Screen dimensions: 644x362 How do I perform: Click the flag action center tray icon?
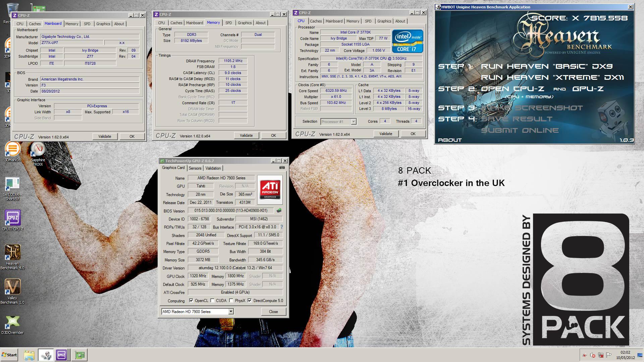[608, 355]
